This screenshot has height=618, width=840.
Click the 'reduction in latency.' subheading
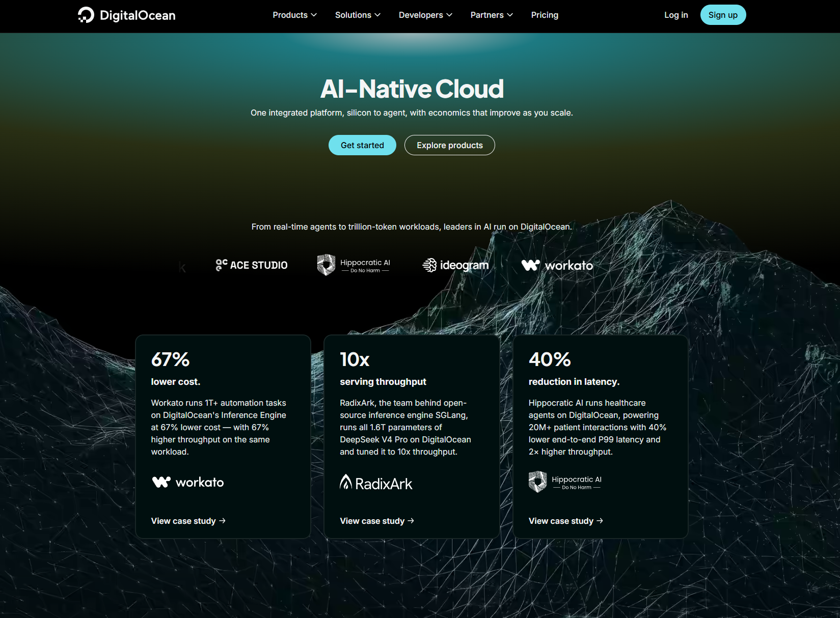tap(574, 382)
